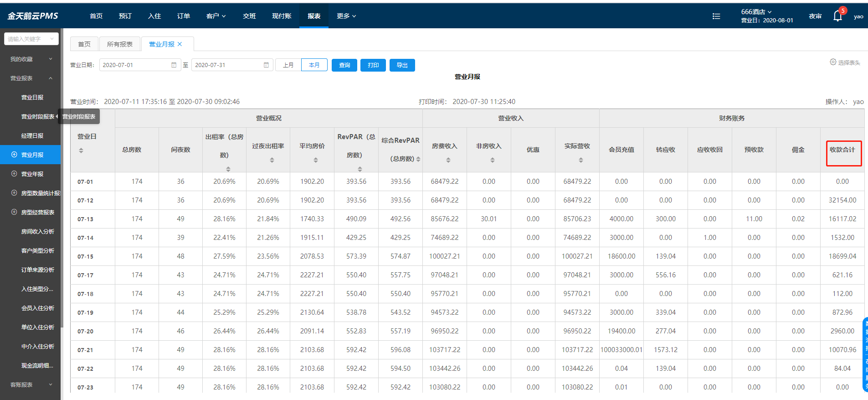Open 报表 in top navigation
The width and height of the screenshot is (868, 400).
click(314, 16)
